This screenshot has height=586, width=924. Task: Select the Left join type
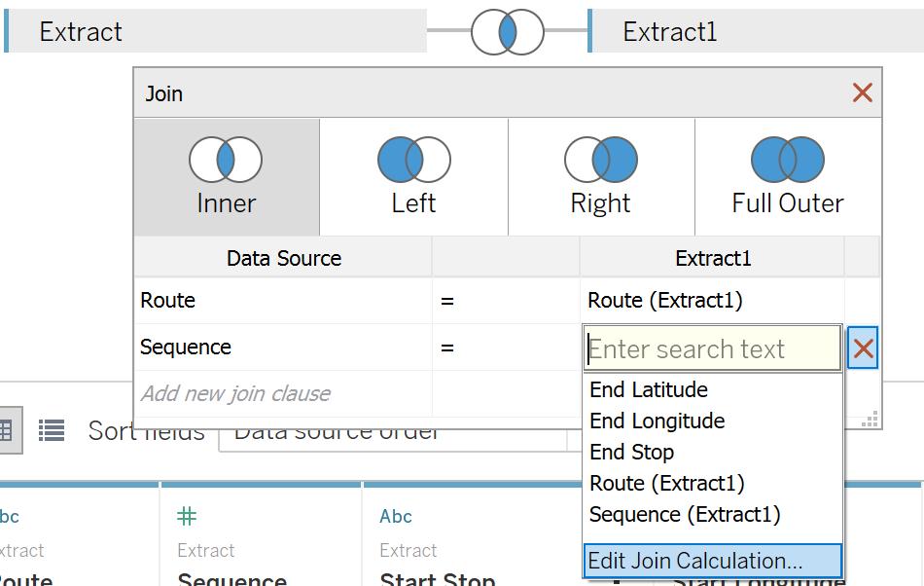pos(413,177)
